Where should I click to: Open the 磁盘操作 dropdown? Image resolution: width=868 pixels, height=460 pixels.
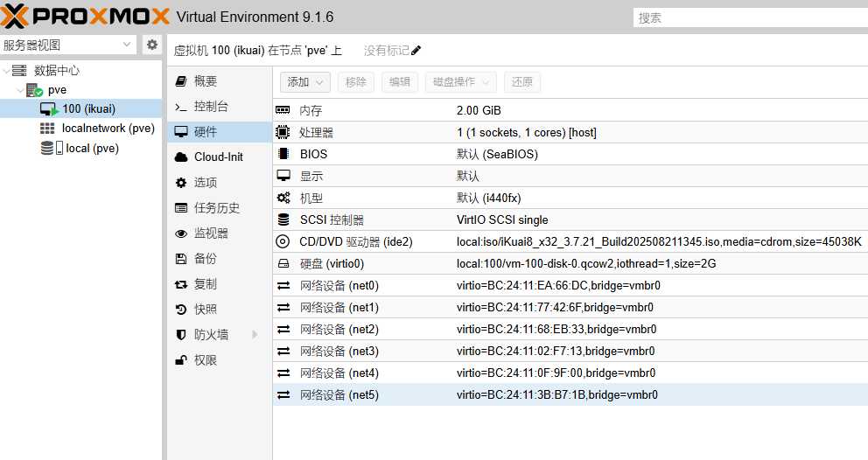click(461, 82)
